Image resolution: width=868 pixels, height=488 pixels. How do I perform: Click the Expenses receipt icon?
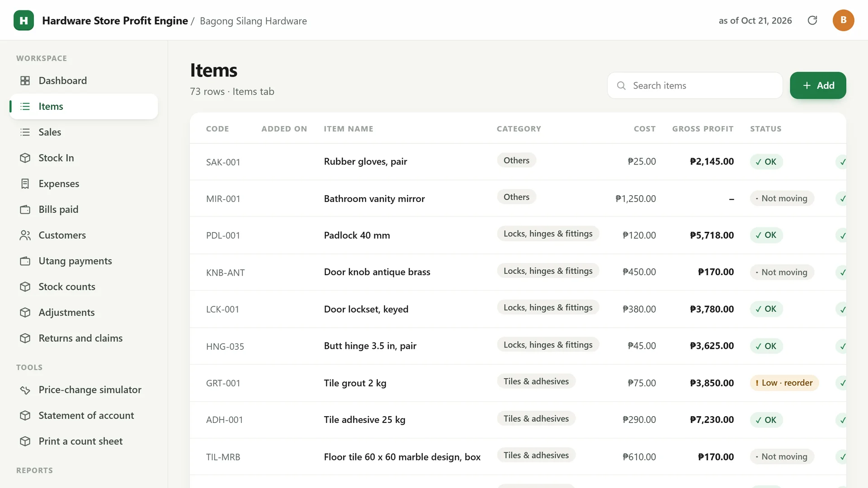click(25, 183)
